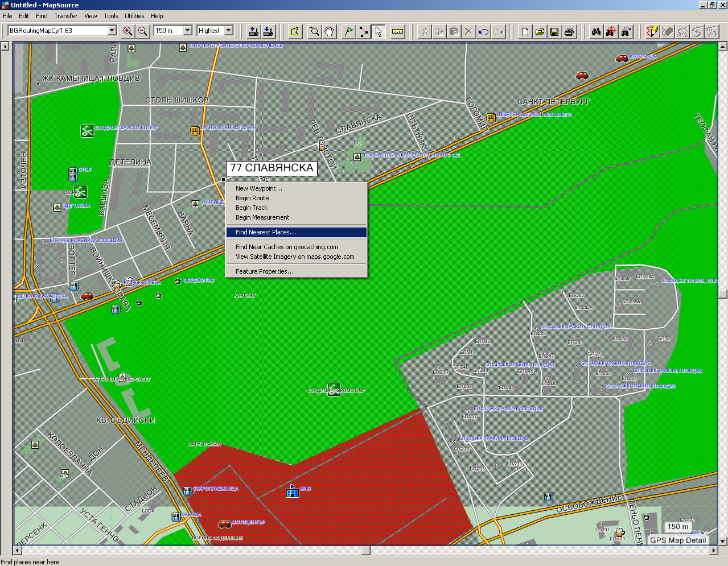This screenshot has height=566, width=728.
Task: Toggle the Selection arrow tool
Action: (379, 31)
